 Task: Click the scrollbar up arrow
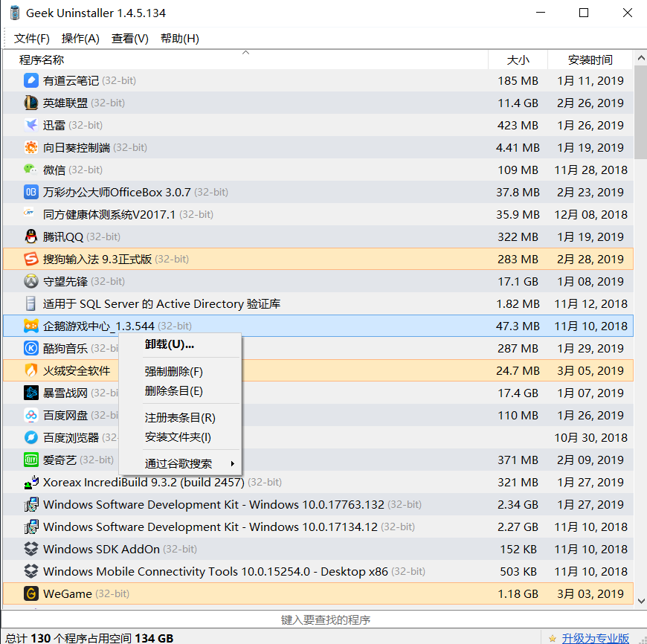pyautogui.click(x=641, y=58)
